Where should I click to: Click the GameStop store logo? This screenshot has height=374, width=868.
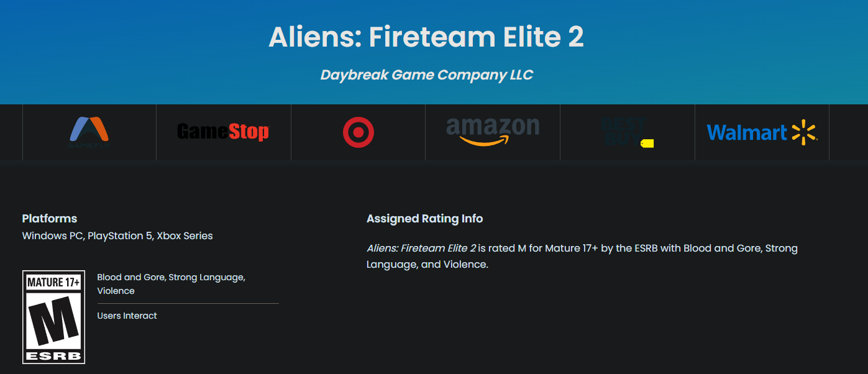tap(223, 132)
